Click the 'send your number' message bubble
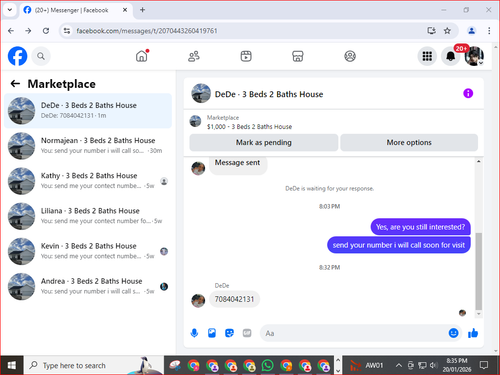The height and width of the screenshot is (375, 500). 399,245
